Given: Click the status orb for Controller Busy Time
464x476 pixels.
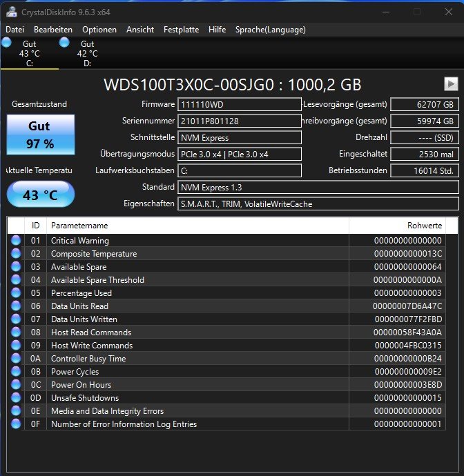Looking at the screenshot, I should pos(16,359).
